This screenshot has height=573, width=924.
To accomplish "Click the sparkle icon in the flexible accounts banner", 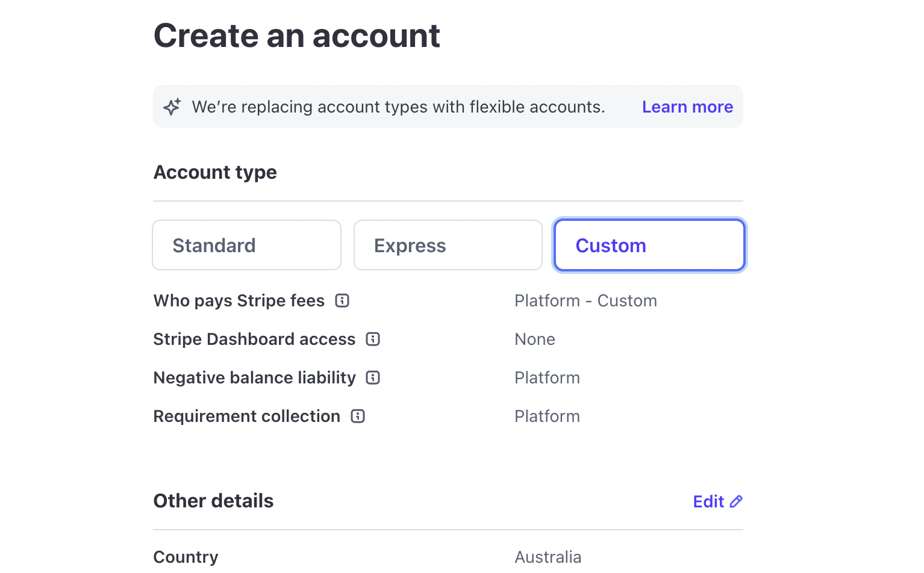I will coord(172,107).
